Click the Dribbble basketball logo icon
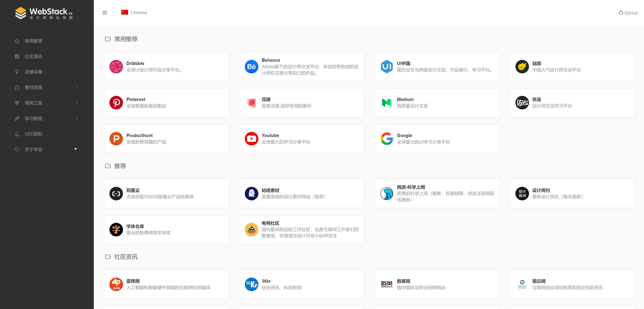This screenshot has width=644, height=309. (116, 67)
